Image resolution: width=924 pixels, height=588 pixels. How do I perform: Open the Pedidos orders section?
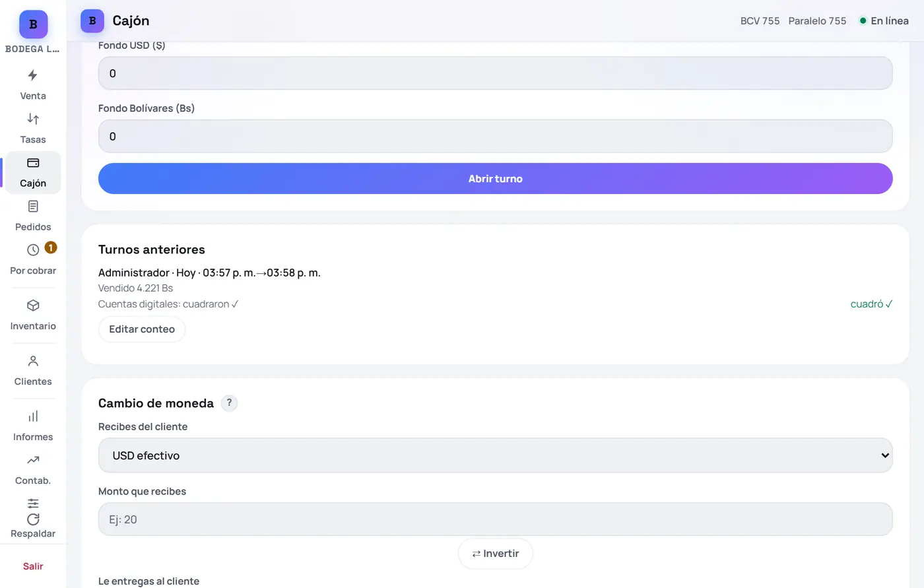click(33, 216)
